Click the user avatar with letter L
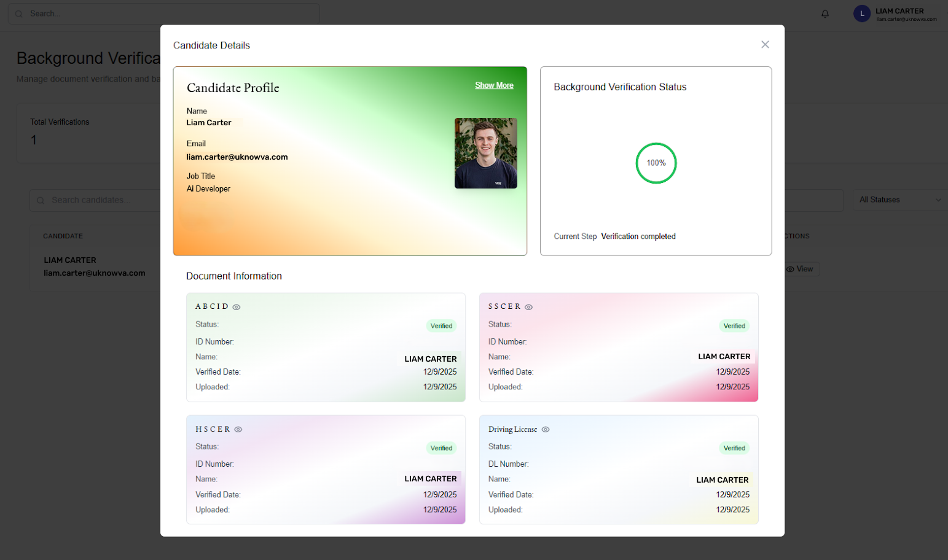The width and height of the screenshot is (948, 560). coord(861,14)
